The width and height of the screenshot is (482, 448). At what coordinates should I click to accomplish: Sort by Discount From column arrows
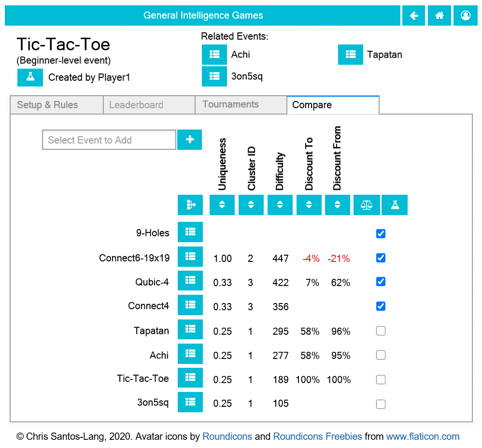pyautogui.click(x=338, y=204)
